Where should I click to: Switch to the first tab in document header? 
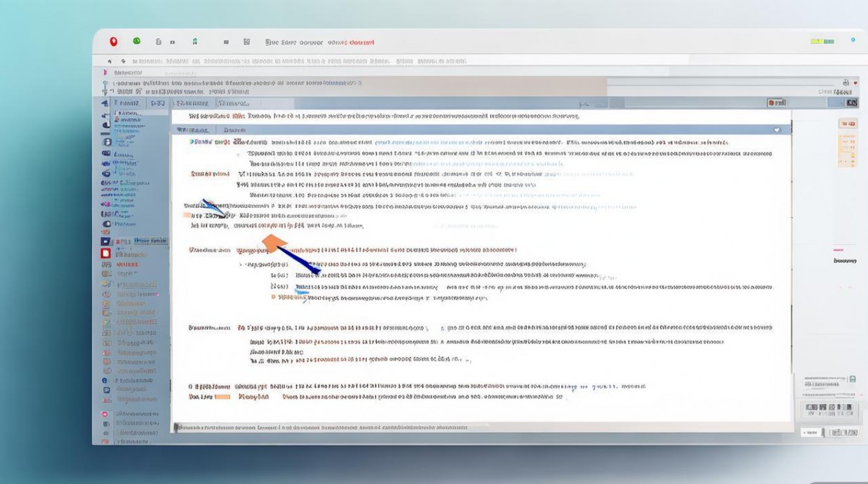194,130
